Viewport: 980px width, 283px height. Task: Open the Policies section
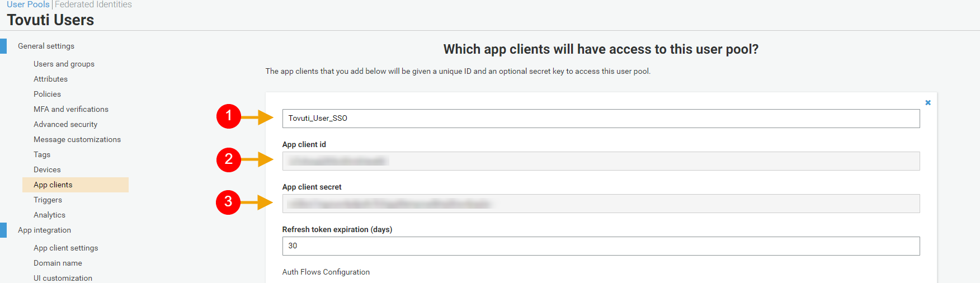coord(47,94)
